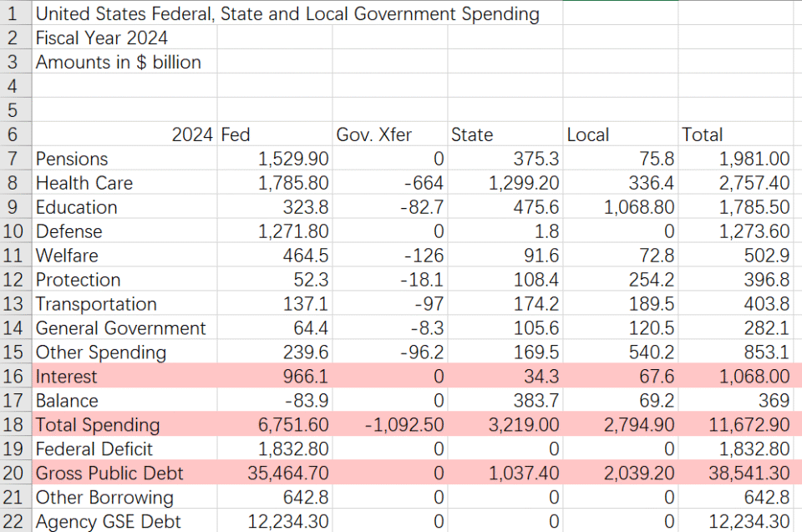
Task: Select the title cell about Government Spending
Action: click(x=287, y=13)
